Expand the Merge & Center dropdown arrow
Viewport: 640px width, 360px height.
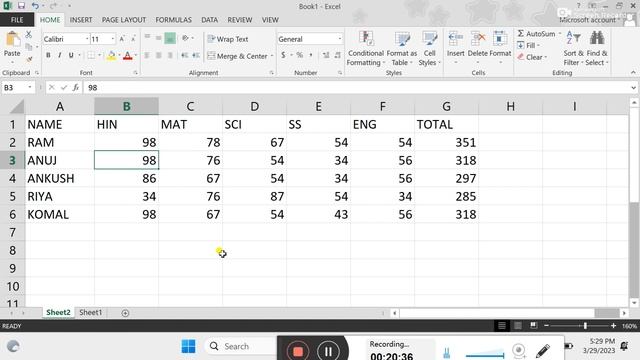(272, 56)
